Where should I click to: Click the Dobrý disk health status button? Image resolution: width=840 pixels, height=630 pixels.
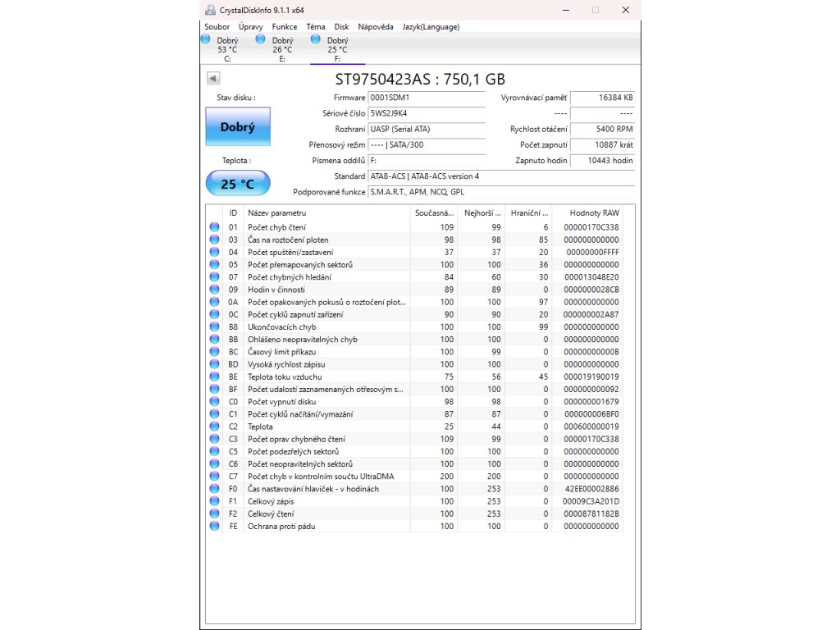[x=237, y=127]
